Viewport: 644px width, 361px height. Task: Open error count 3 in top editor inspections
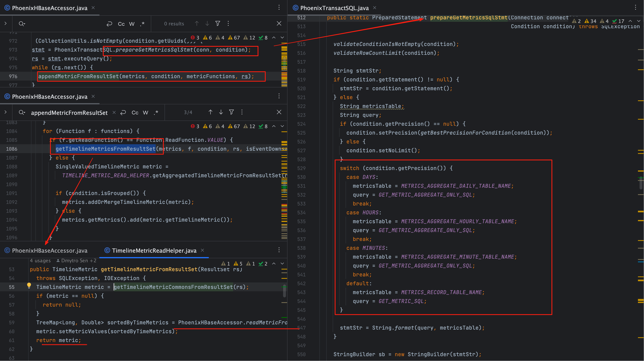click(x=195, y=38)
